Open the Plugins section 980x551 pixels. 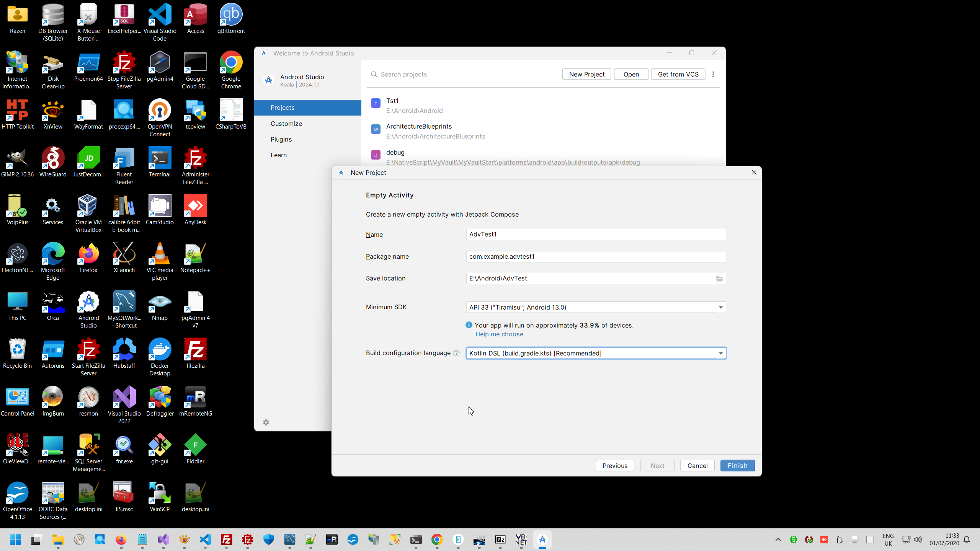point(281,139)
